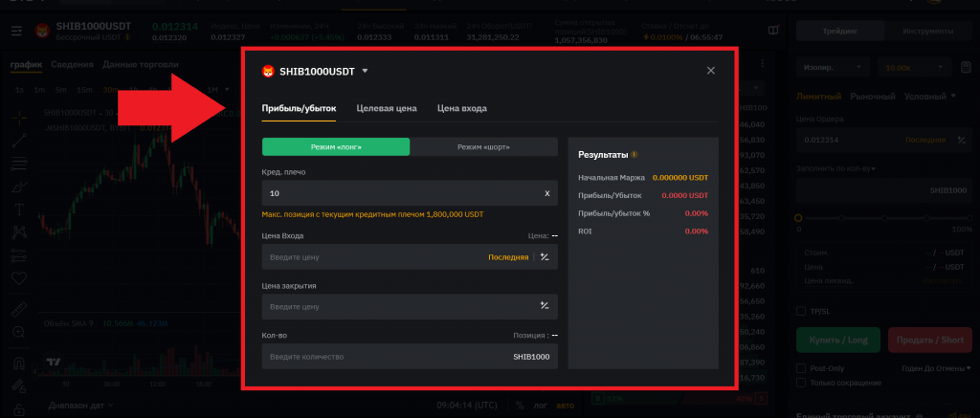This screenshot has width=980, height=418.
Task: Click the Цена Входа price input
Action: pos(410,256)
